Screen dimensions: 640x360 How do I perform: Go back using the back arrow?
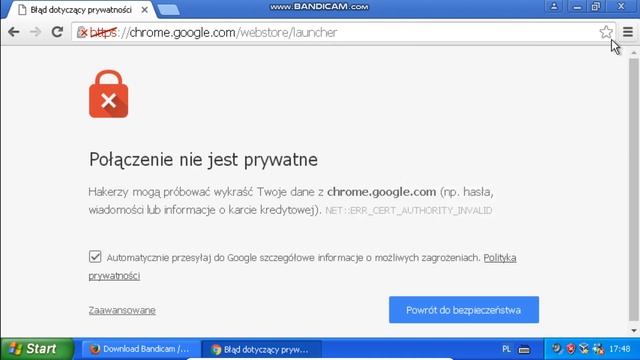13,32
